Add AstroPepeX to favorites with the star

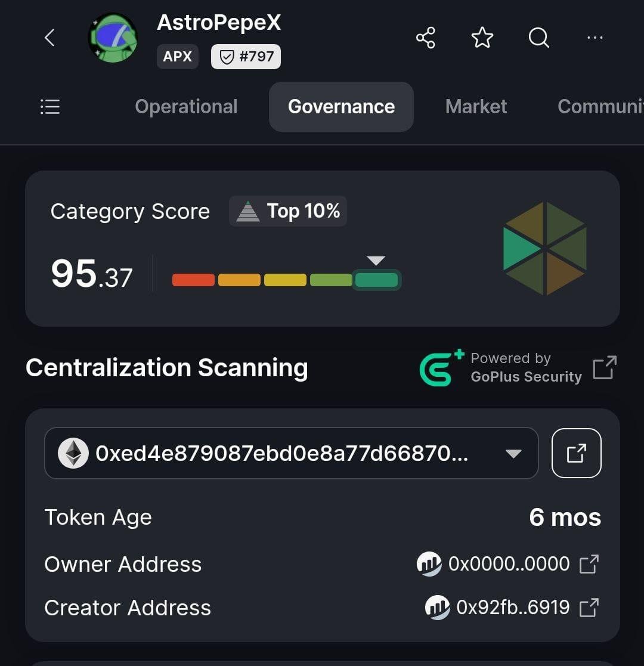click(x=482, y=38)
